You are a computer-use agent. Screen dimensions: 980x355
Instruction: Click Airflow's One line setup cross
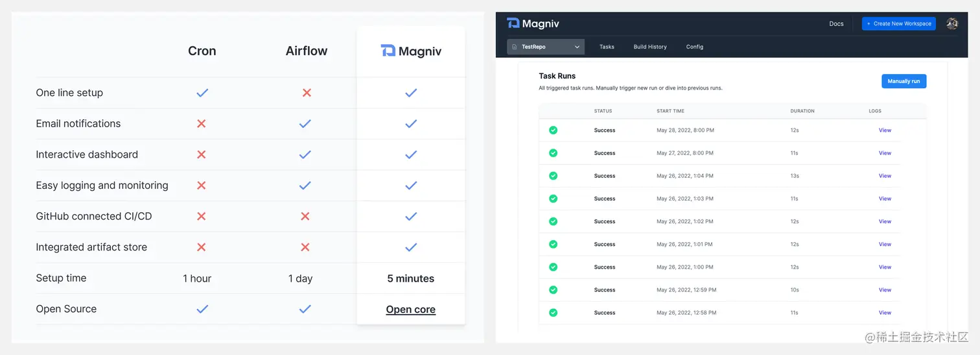(307, 93)
